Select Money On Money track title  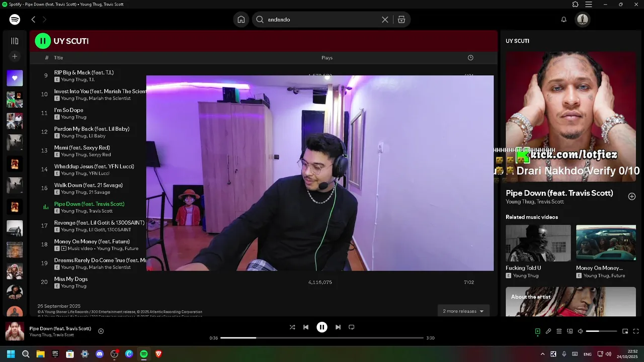tap(92, 241)
